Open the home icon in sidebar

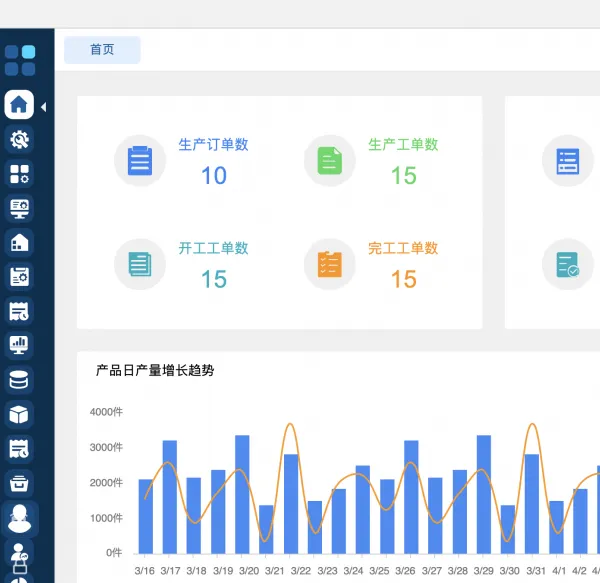[x=19, y=104]
